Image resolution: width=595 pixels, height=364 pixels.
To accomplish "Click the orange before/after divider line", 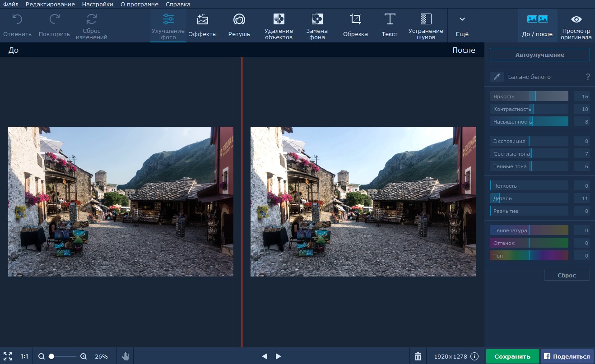I will pos(242,202).
